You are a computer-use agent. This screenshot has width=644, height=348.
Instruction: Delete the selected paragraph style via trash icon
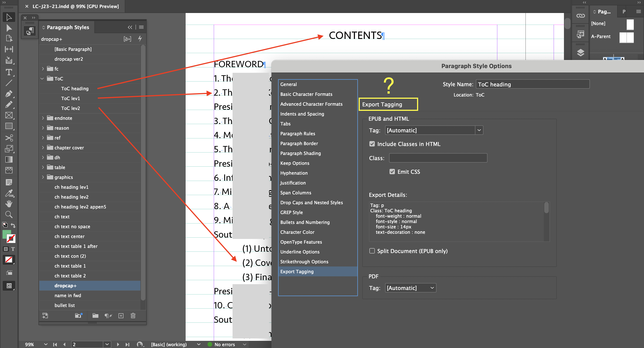(133, 316)
